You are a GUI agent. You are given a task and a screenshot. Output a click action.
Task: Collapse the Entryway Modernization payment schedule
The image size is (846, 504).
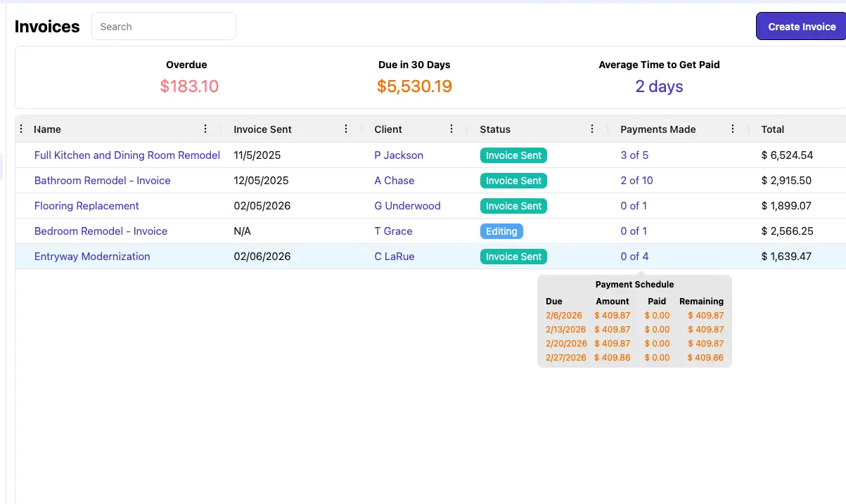coord(634,257)
